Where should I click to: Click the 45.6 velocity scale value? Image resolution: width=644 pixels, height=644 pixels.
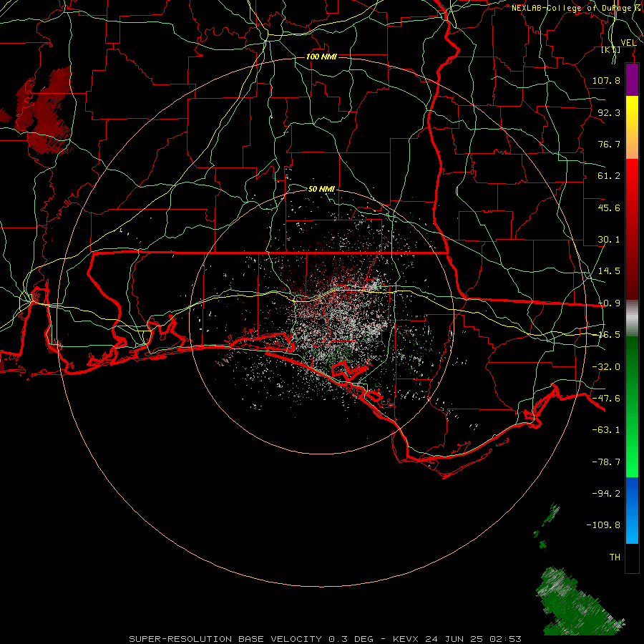coord(609,208)
